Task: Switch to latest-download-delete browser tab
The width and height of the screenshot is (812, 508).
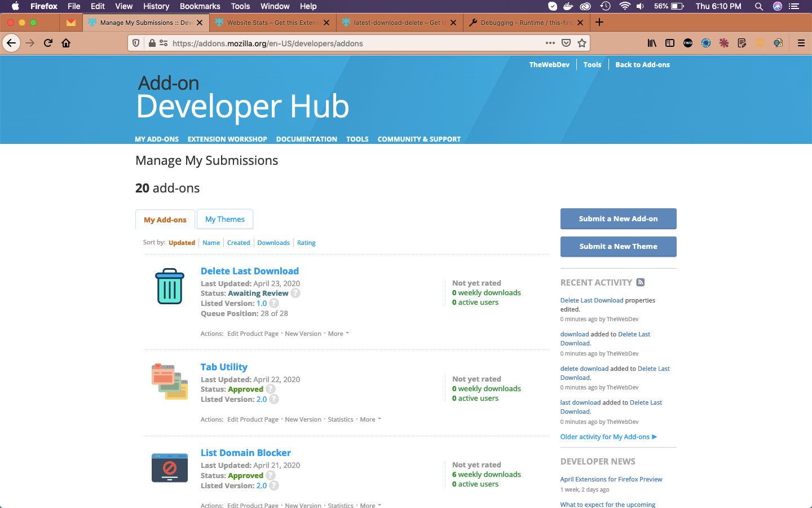Action: tap(399, 23)
